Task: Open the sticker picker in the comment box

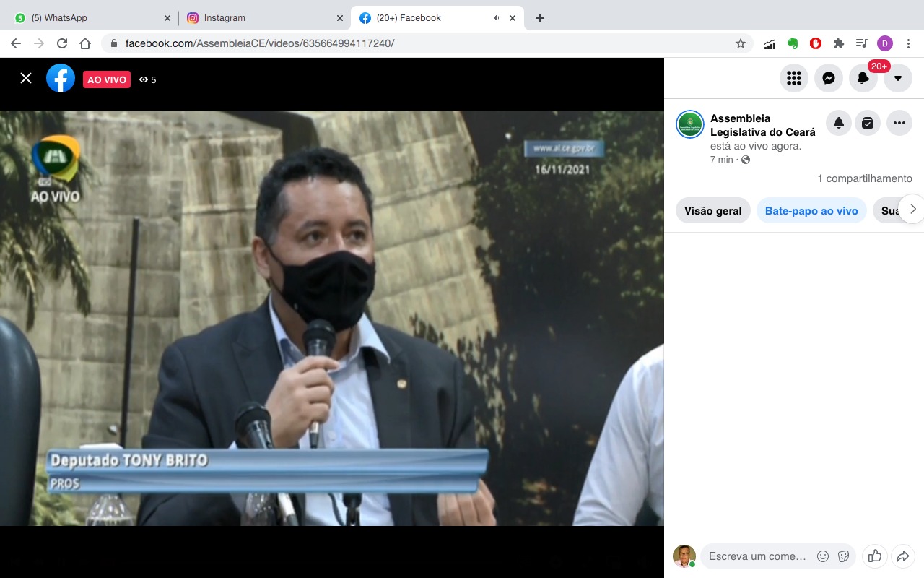Action: (x=842, y=556)
